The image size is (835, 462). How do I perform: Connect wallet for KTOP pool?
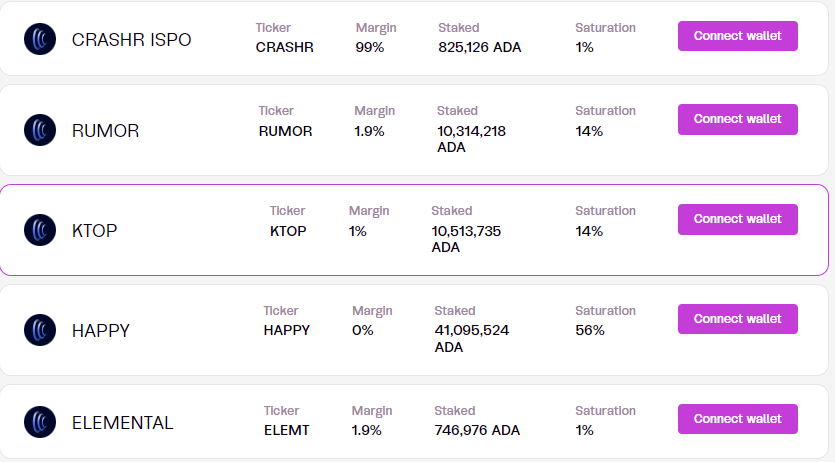737,219
